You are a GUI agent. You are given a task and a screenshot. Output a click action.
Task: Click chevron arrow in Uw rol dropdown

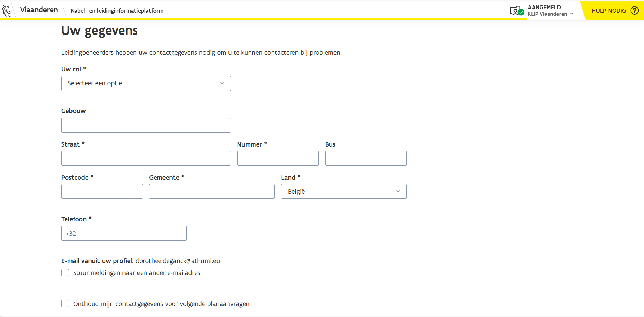pos(222,83)
